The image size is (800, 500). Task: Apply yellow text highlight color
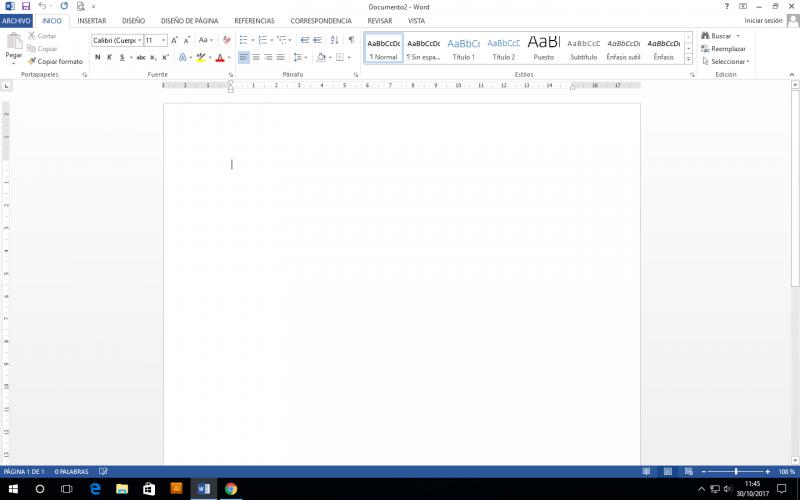201,57
